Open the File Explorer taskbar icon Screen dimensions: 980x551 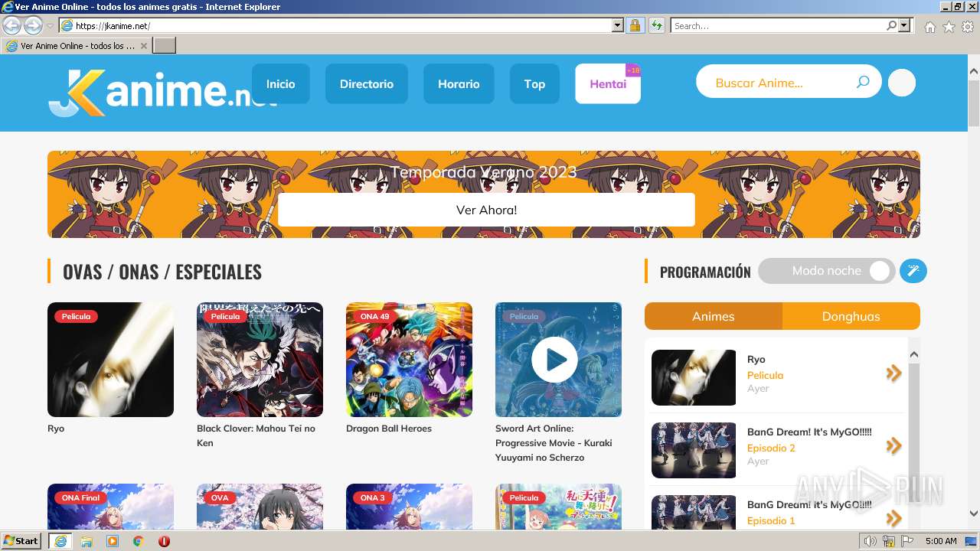click(87, 541)
